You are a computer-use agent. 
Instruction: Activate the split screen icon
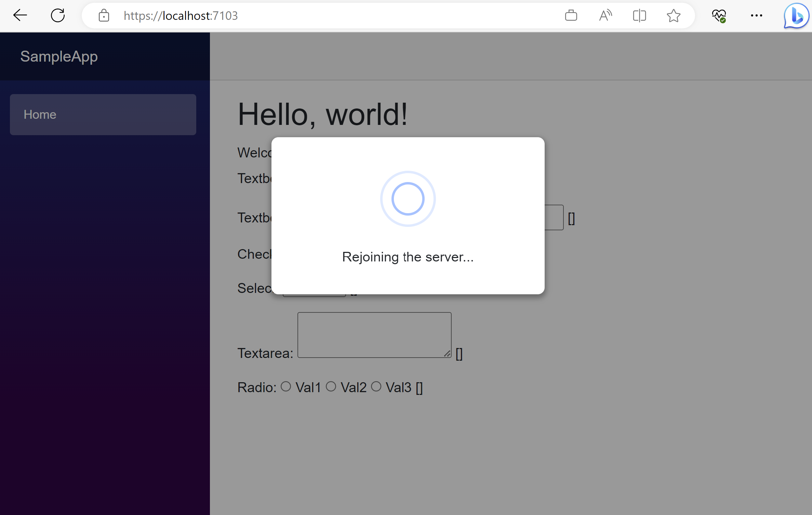[639, 15]
